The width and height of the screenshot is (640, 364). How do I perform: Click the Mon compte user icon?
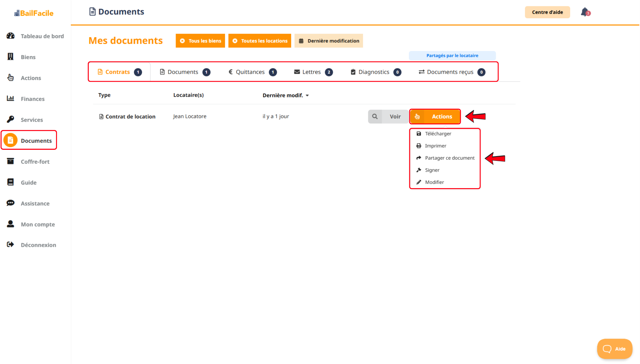[10, 224]
